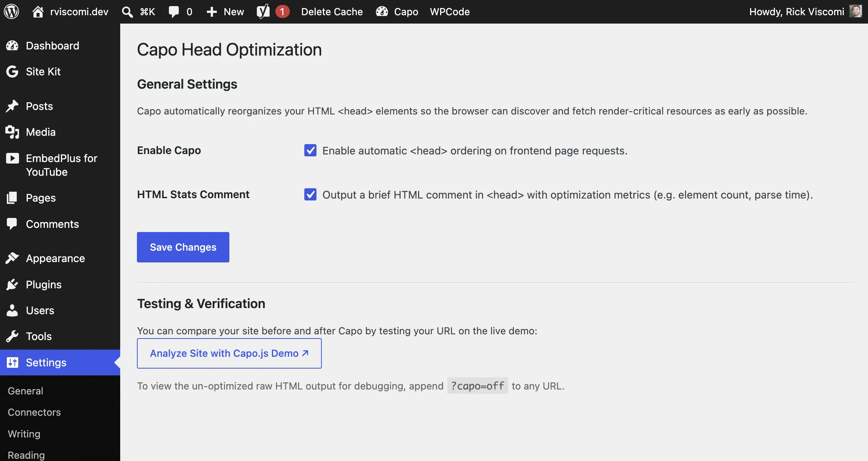The image size is (868, 461).
Task: Click the Dashboard gauge icon in sidebar
Action: click(x=12, y=46)
